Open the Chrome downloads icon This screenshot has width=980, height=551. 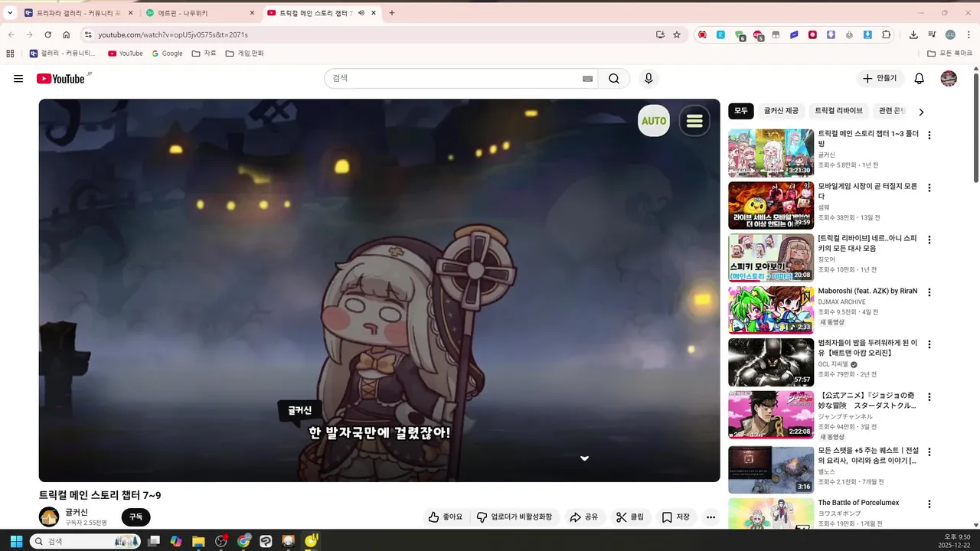point(913,34)
